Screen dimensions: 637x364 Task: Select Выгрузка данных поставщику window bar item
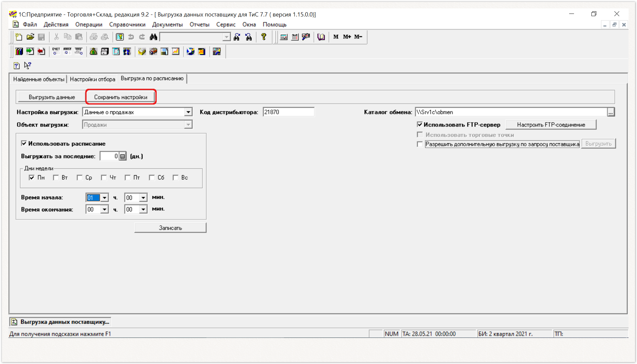[60, 322]
